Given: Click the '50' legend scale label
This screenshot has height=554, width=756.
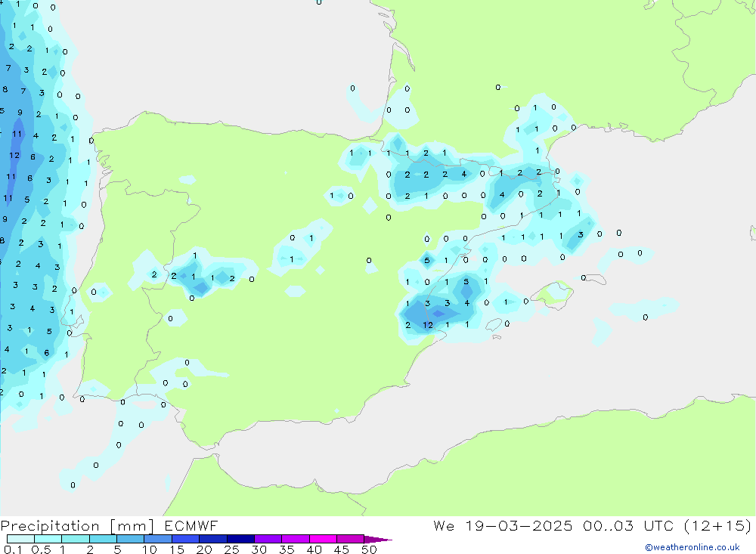Looking at the screenshot, I should [369, 549].
